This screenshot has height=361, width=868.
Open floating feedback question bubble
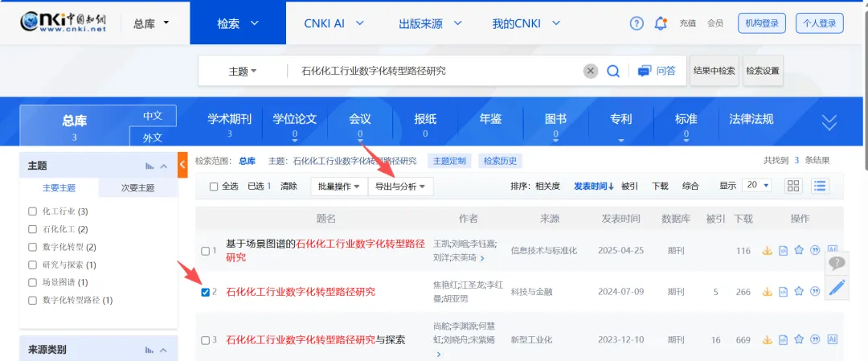[x=837, y=262]
